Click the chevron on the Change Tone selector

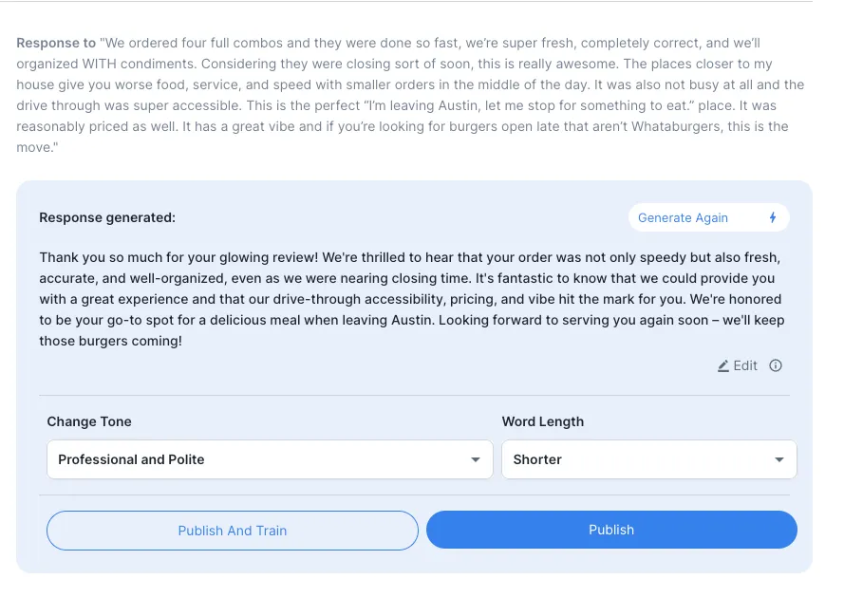(476, 459)
